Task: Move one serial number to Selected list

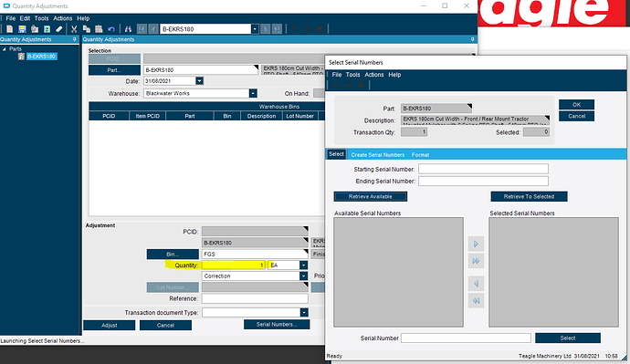Action: coord(476,244)
